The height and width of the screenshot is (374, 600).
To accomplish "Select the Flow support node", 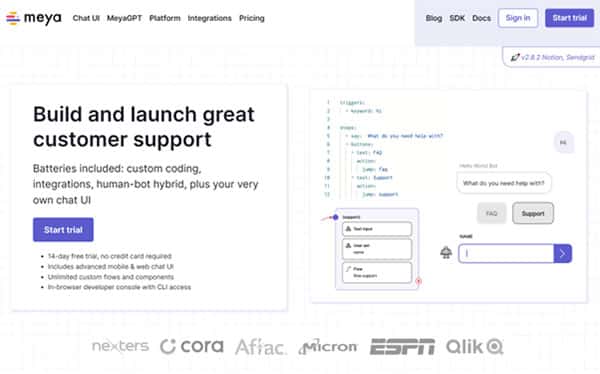I will coord(377,272).
